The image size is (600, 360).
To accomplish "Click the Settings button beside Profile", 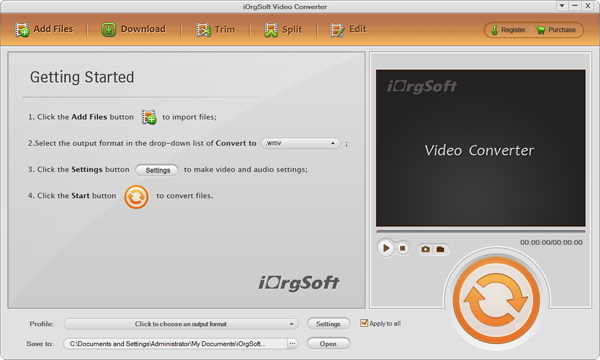I will point(328,324).
